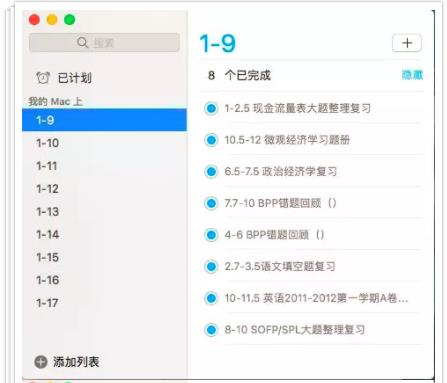Switch to the 1-14 list
Screen dimensions: 447x383
(x=104, y=234)
